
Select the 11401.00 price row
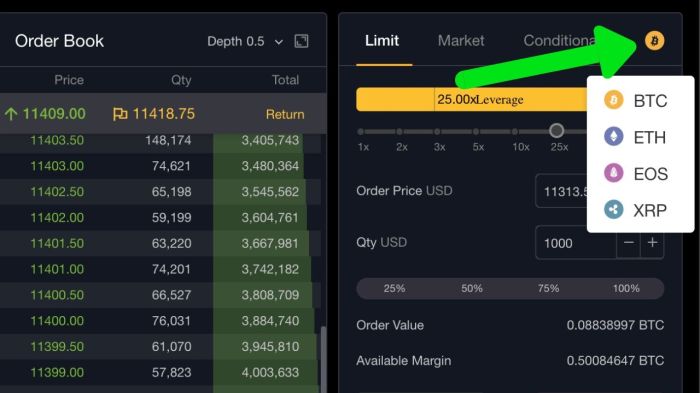point(161,269)
